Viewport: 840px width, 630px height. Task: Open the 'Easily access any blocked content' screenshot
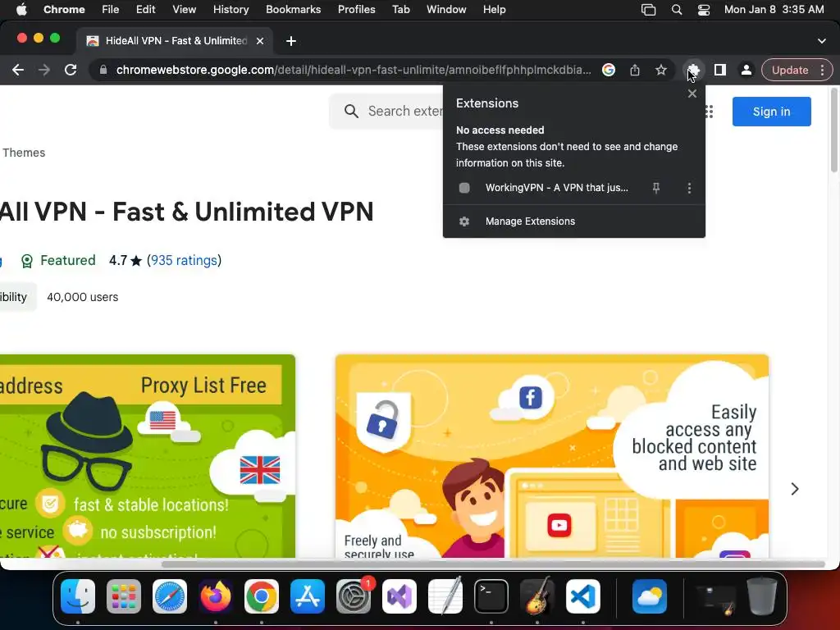[x=552, y=456]
